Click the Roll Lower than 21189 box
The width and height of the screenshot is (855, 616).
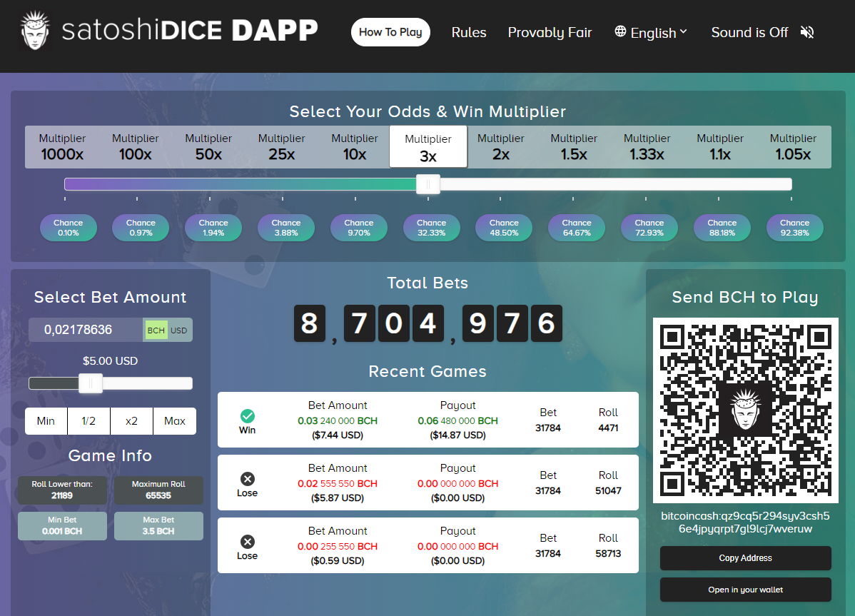62,490
